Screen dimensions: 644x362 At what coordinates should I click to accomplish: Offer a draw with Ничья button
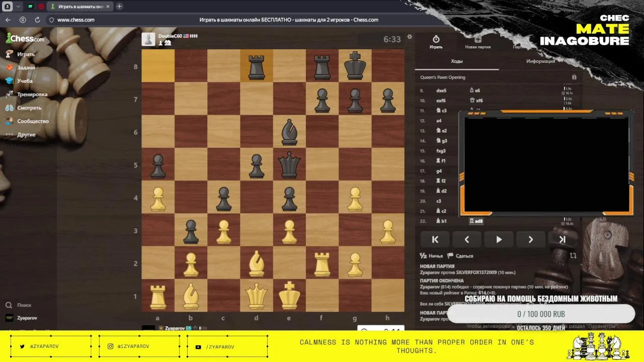click(x=432, y=256)
